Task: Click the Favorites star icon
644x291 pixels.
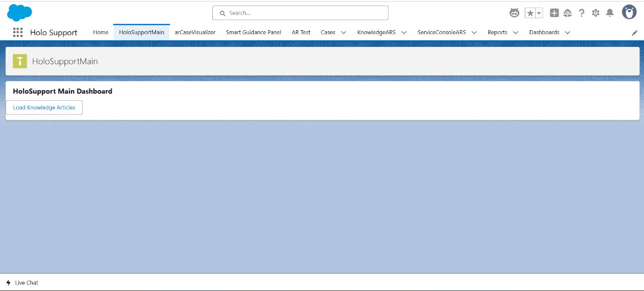Action: tap(530, 13)
